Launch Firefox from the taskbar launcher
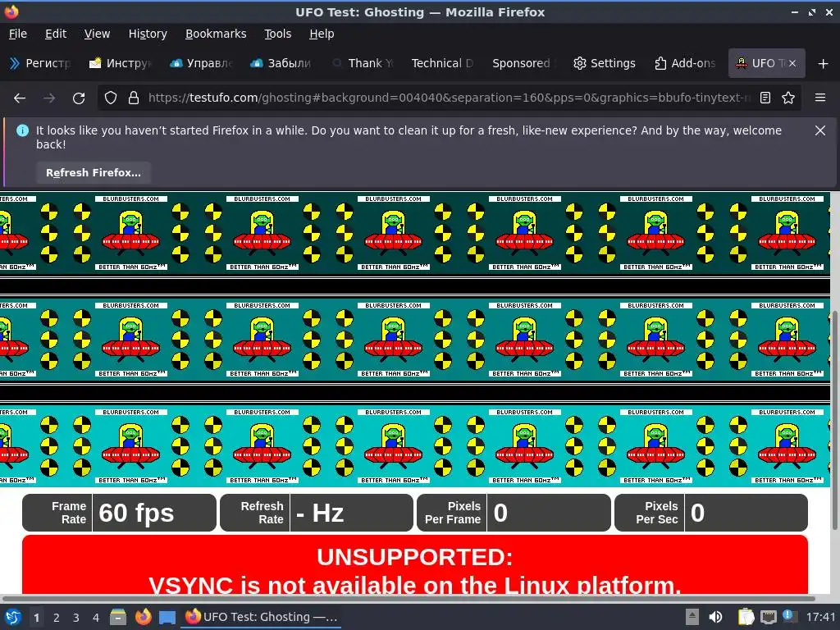The width and height of the screenshot is (840, 630). click(143, 617)
